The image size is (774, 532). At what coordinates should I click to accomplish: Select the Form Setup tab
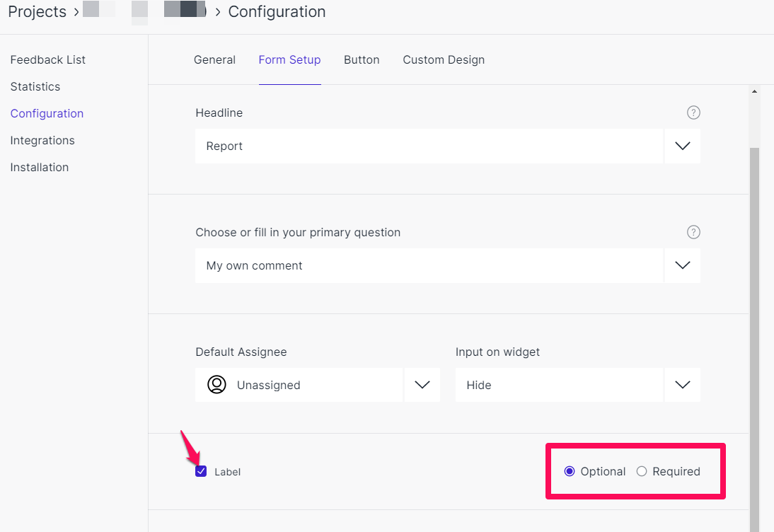coord(289,60)
